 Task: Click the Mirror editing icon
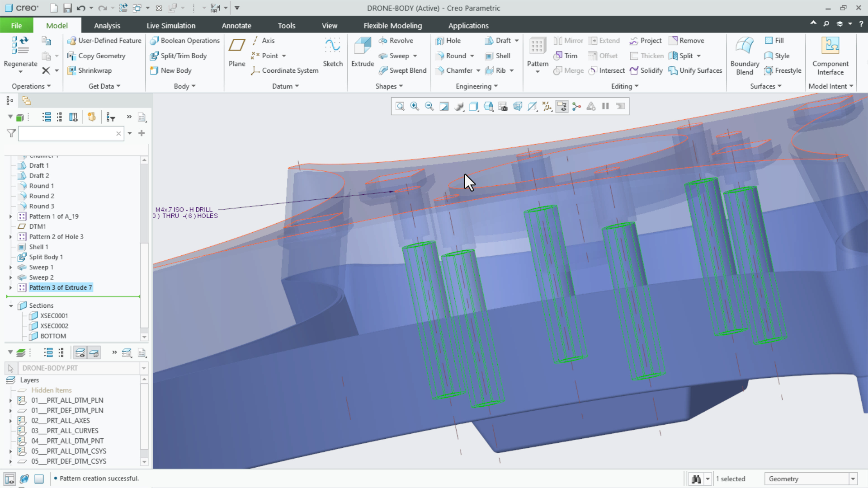pos(568,40)
